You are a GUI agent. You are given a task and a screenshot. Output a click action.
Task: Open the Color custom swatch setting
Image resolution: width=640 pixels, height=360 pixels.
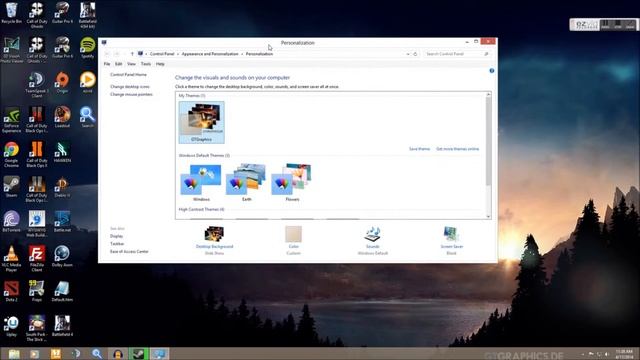point(293,240)
